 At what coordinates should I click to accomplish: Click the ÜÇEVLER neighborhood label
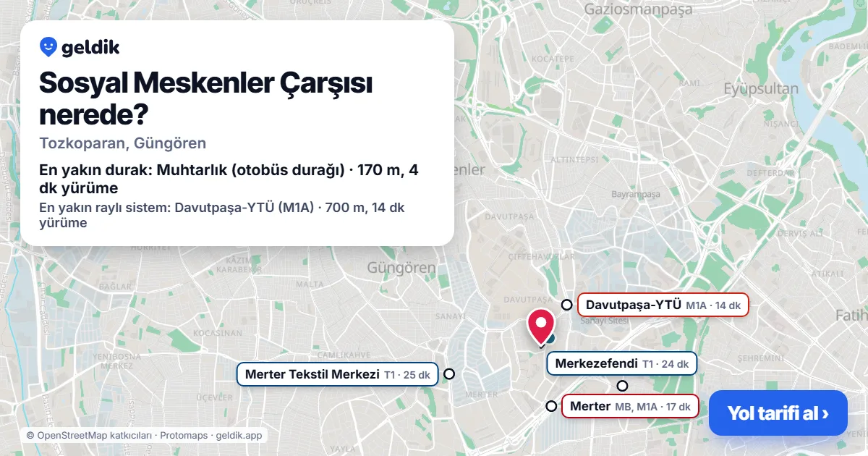click(215, 397)
